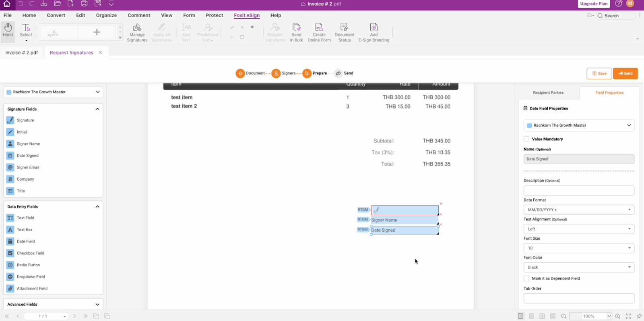The height and width of the screenshot is (321, 644).
Task: Enter full screen mode icon
Action: (628, 316)
